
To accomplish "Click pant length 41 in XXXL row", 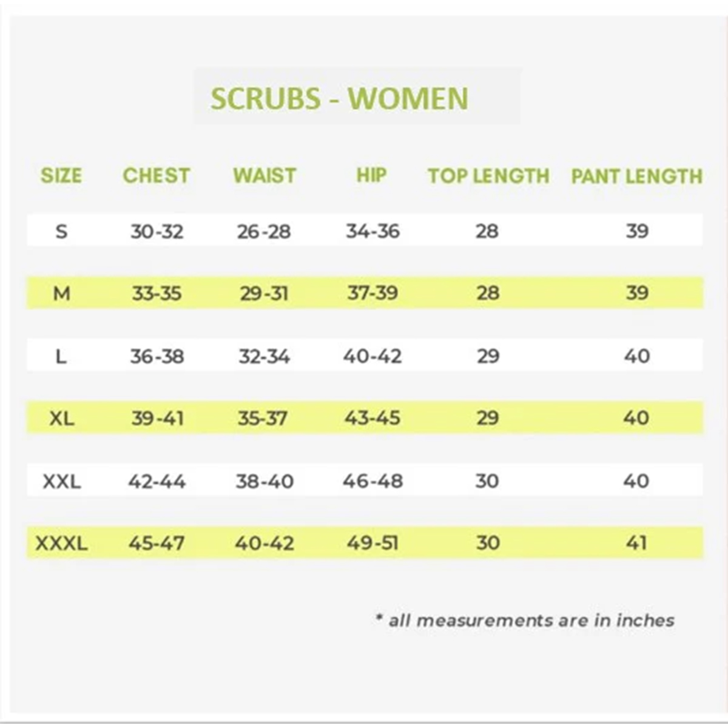I will pos(636,543).
